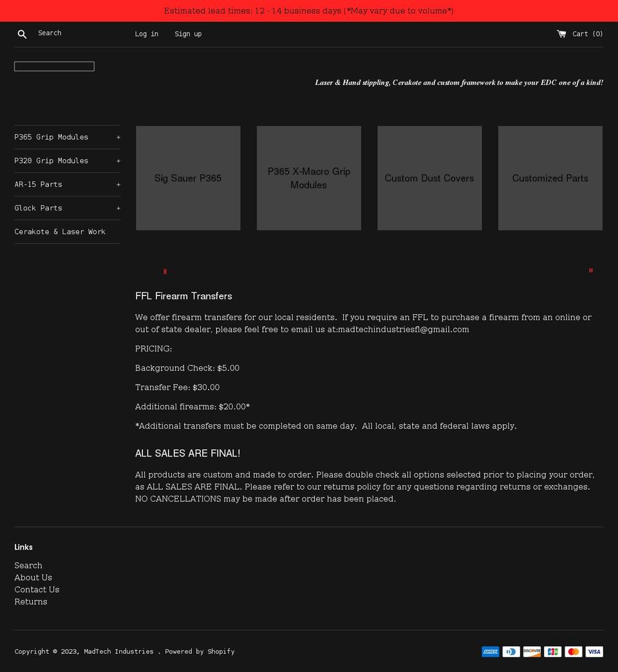Click the ALL SALES ARE FINAL! heading
This screenshot has height=672, width=618.
[188, 453]
